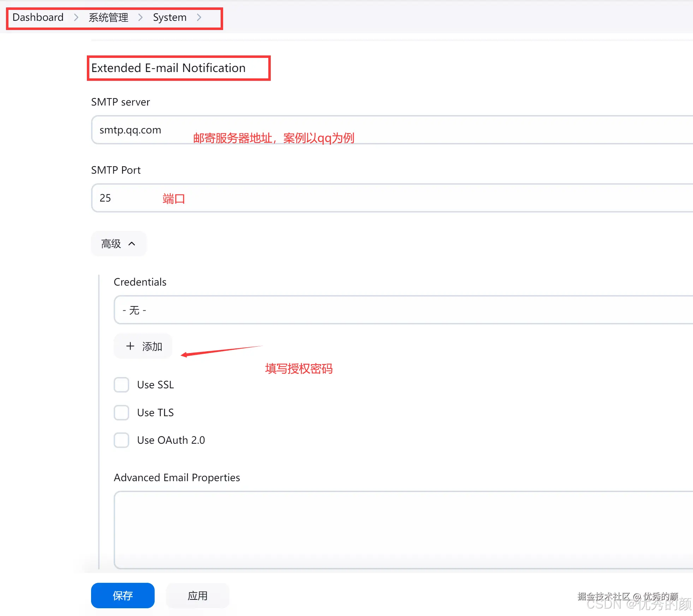Open 系统管理 breadcrumb item
Image resolution: width=693 pixels, height=616 pixels.
108,17
